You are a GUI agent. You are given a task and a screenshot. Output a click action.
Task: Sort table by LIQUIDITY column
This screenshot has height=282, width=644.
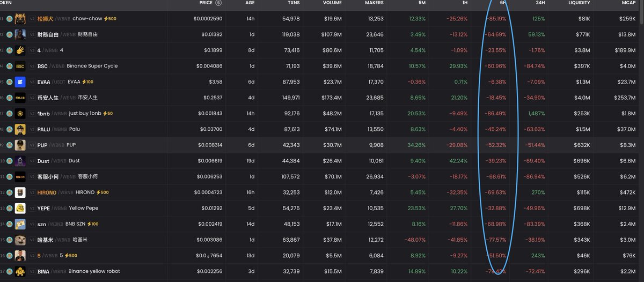click(579, 3)
